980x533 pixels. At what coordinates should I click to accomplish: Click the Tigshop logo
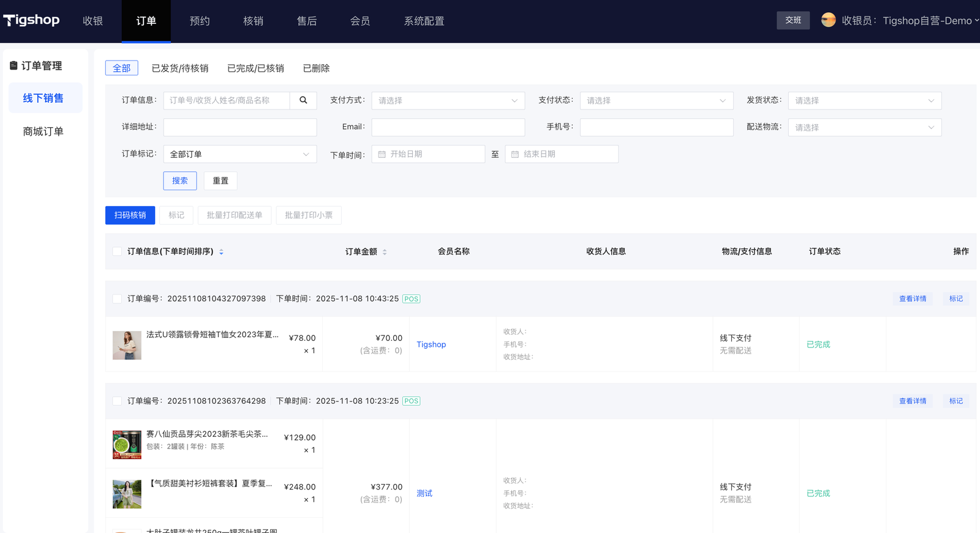coord(32,20)
